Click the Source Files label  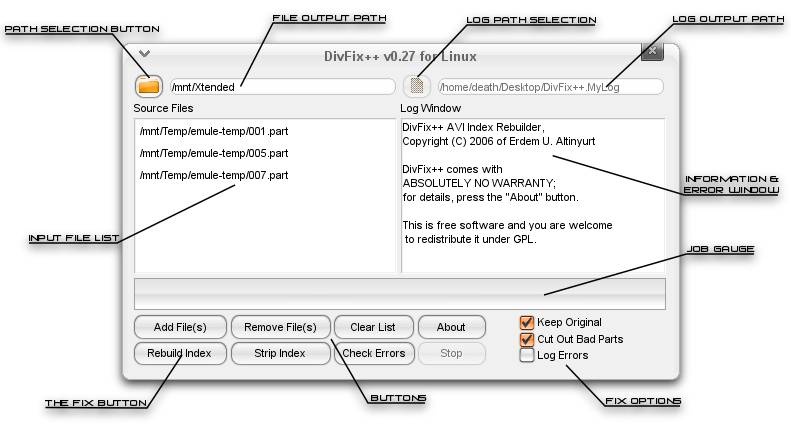coord(163,108)
